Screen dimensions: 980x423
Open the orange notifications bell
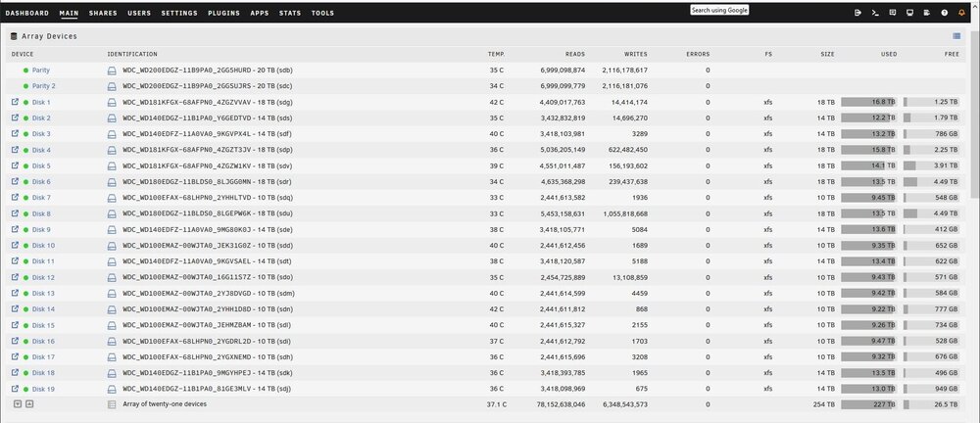pos(961,13)
